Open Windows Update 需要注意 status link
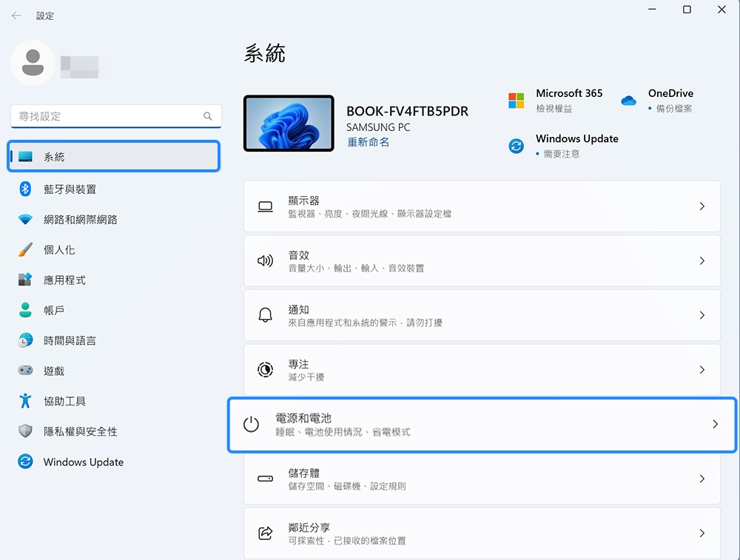The image size is (740, 560). (x=561, y=154)
